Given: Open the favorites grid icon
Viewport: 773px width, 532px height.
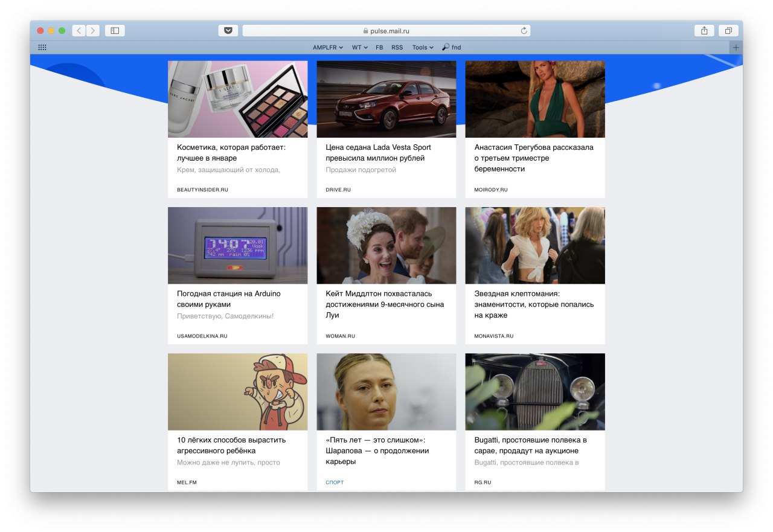Looking at the screenshot, I should click(42, 47).
